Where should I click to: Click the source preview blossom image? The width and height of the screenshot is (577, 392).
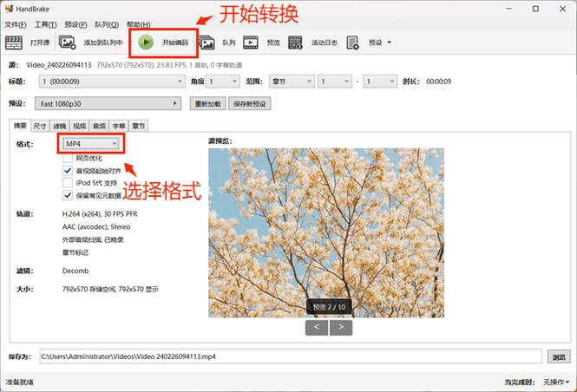(326, 232)
